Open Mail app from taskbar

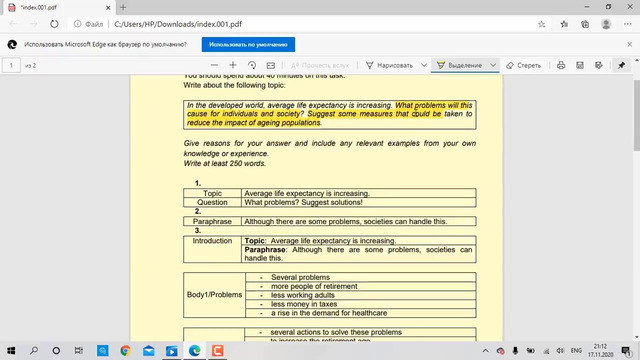pos(149,351)
